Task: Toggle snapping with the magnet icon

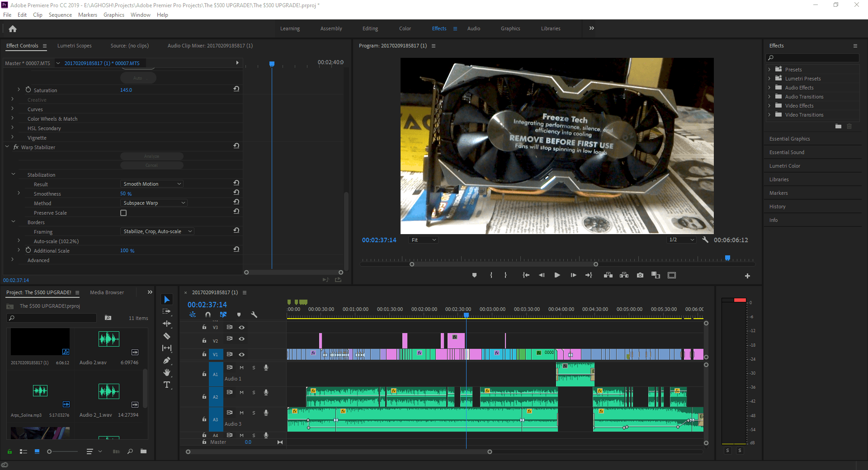Action: (x=208, y=315)
